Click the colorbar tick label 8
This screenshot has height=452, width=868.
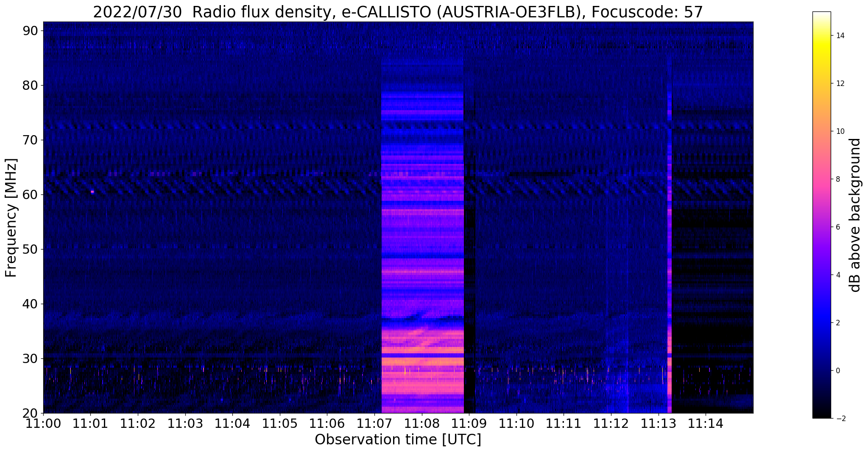click(837, 179)
